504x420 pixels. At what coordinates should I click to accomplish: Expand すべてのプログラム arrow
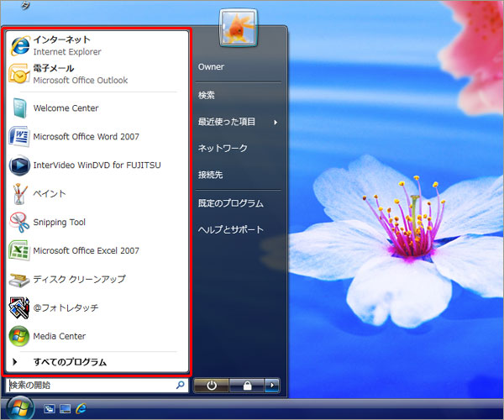14,362
